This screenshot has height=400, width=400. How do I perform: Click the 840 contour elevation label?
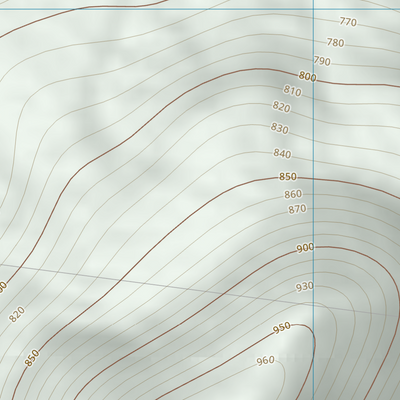point(282,154)
